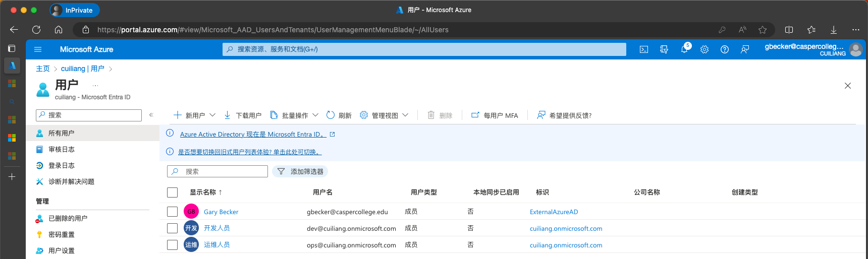Toggle the browser split screen icon
This screenshot has height=259, width=868.
(x=789, y=30)
